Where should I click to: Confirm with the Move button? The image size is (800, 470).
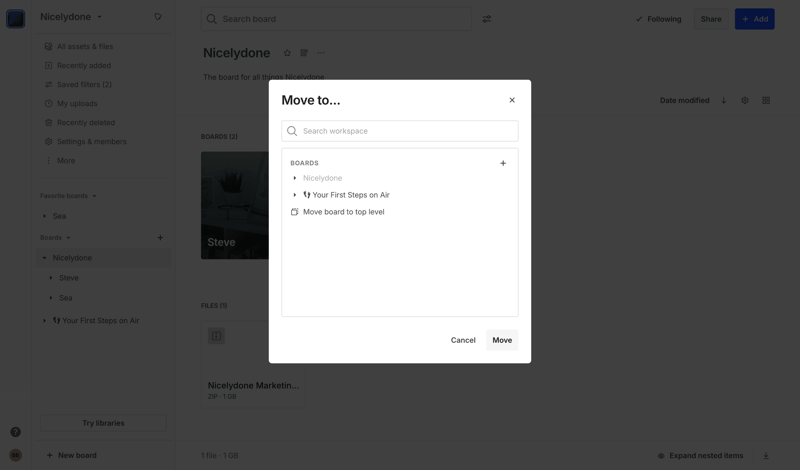pyautogui.click(x=502, y=340)
